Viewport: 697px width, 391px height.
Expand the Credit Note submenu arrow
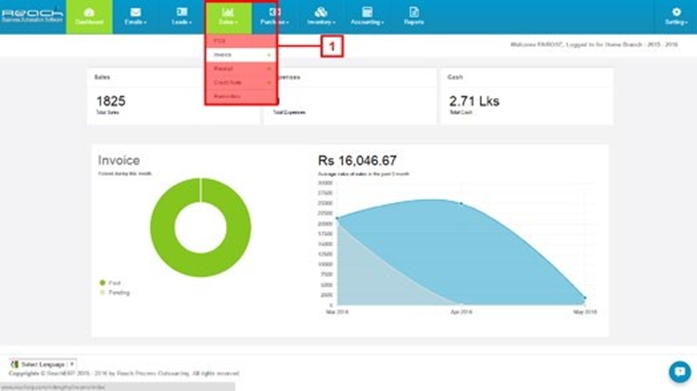pyautogui.click(x=269, y=83)
